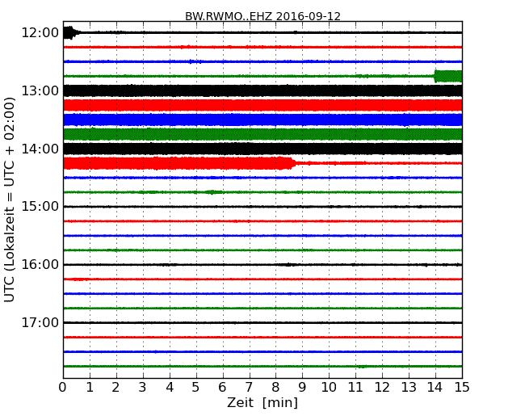The height and width of the screenshot is (420, 525).
Task: Click the x-axis tick label 4
Action: click(x=170, y=387)
